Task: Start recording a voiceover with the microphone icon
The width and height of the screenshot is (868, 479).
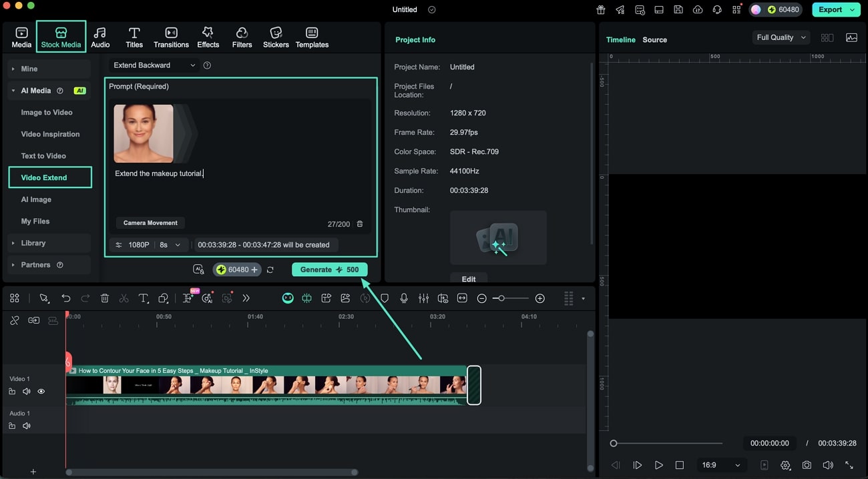Action: [404, 298]
